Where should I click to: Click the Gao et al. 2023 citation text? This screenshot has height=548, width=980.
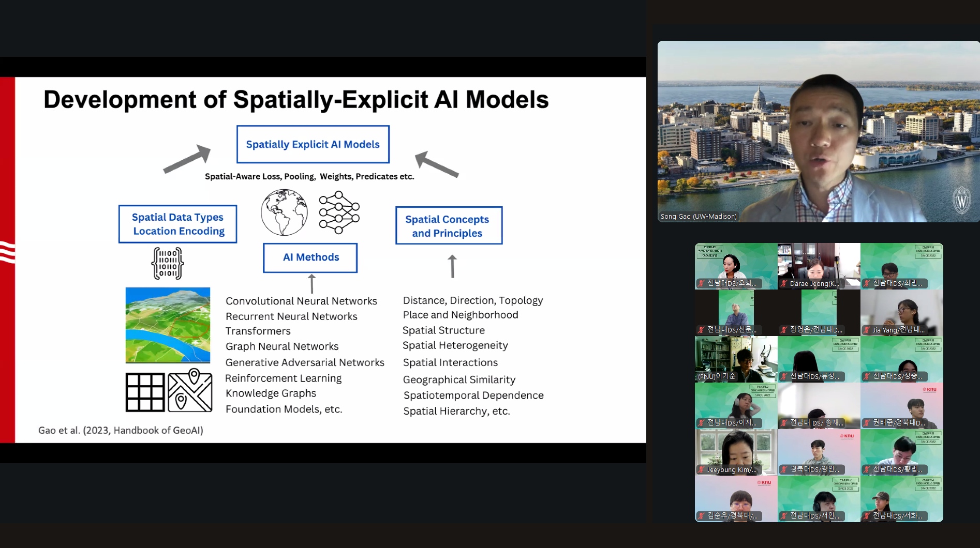pos(121,430)
